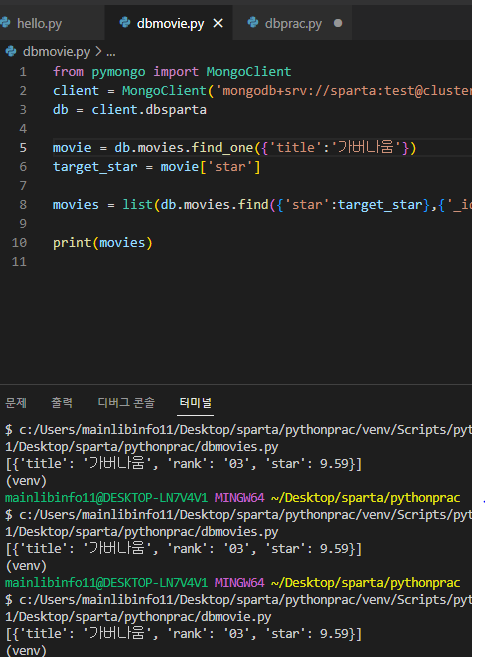Close the dbmovie.py tab
The width and height of the screenshot is (485, 657).
point(218,23)
